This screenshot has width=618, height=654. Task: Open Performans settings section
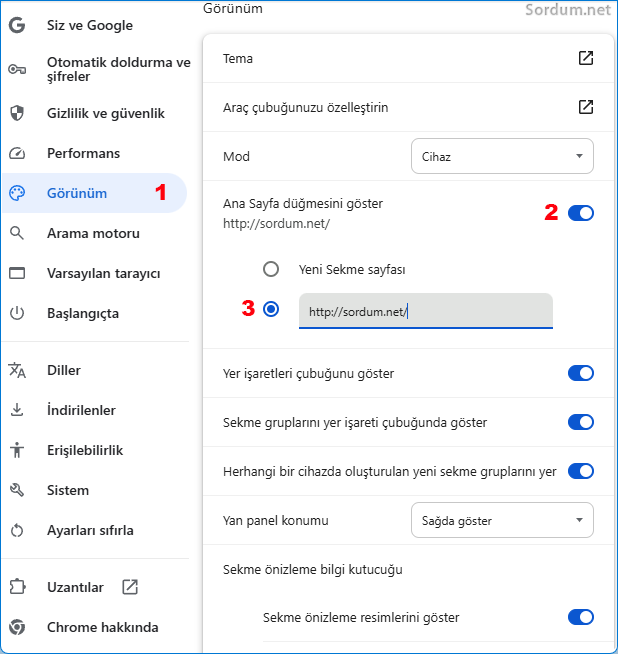pyautogui.click(x=95, y=153)
